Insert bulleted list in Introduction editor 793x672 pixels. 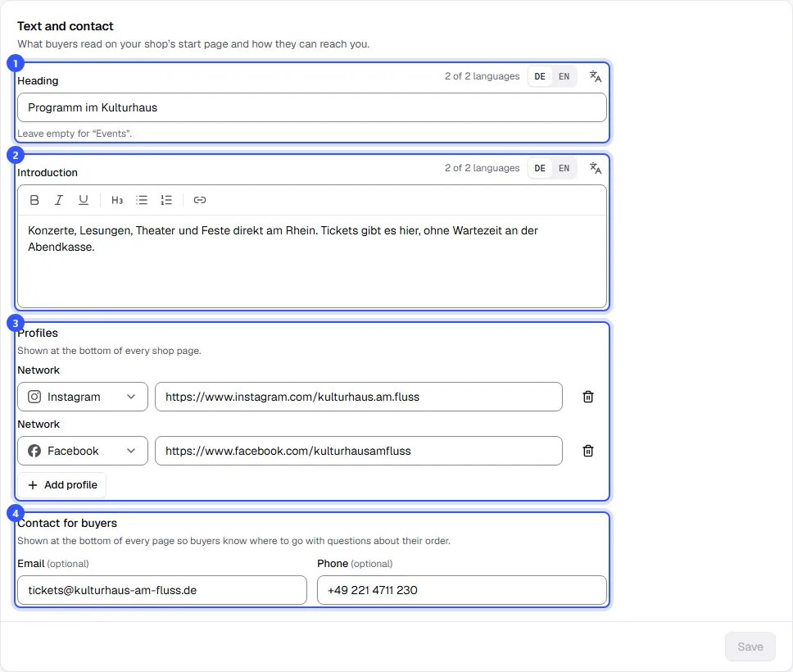(x=142, y=200)
